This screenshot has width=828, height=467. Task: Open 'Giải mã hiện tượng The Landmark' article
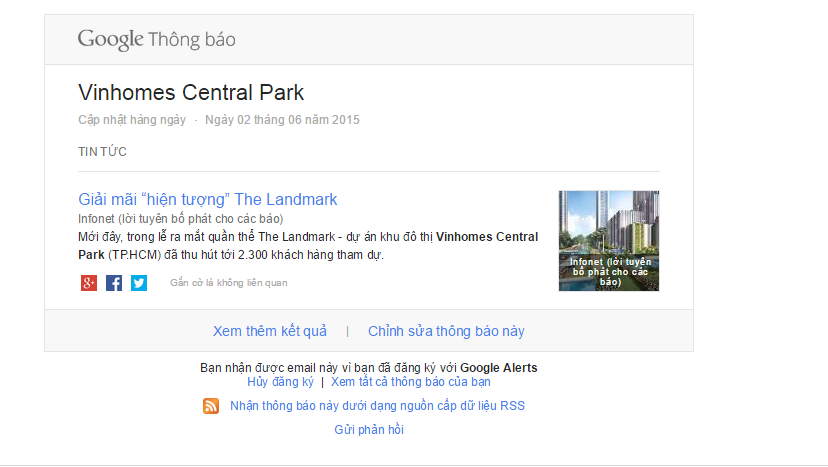208,199
